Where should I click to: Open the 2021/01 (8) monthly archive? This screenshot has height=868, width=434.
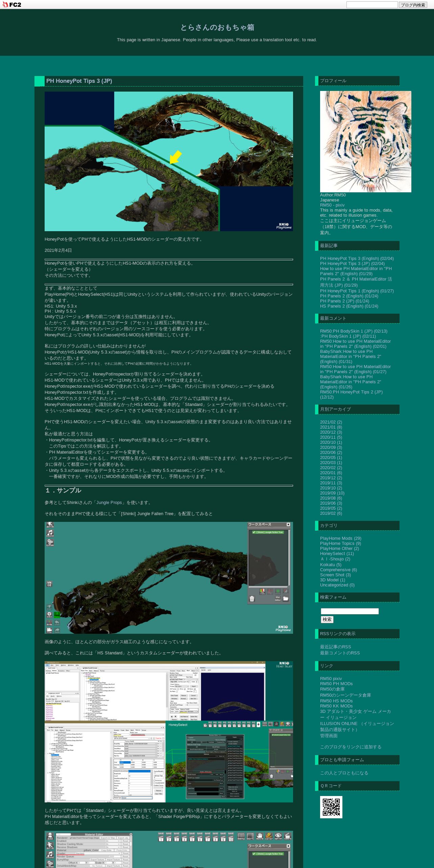[x=331, y=427]
